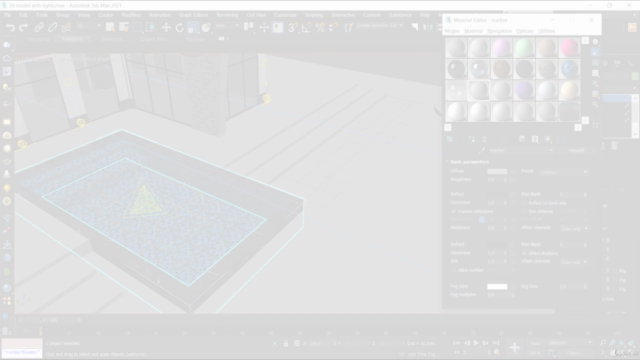640x360 pixels.
Task: Enable the Reflect on back side checkbox
Action: point(524,203)
